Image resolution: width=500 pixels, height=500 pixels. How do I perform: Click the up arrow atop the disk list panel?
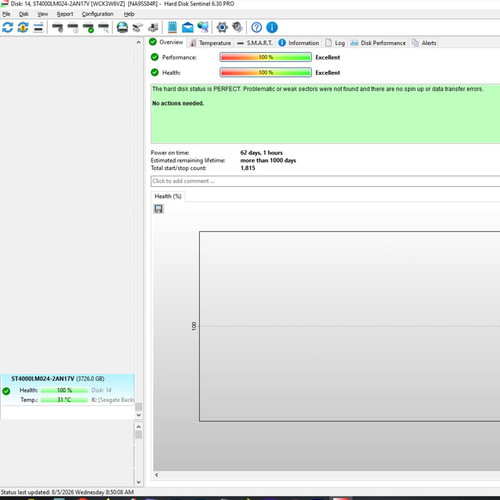click(x=139, y=43)
